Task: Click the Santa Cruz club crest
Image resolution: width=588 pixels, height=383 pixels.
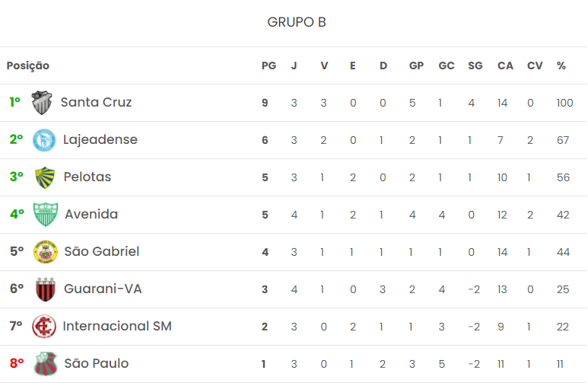Action: [x=42, y=103]
